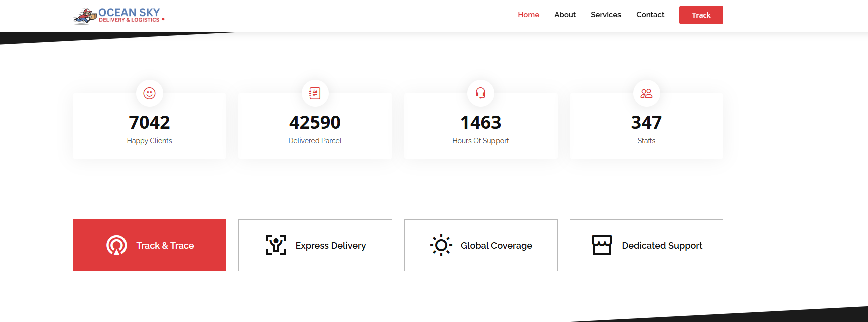Image resolution: width=868 pixels, height=322 pixels.
Task: Switch to the Express Delivery tab
Action: [x=330, y=245]
